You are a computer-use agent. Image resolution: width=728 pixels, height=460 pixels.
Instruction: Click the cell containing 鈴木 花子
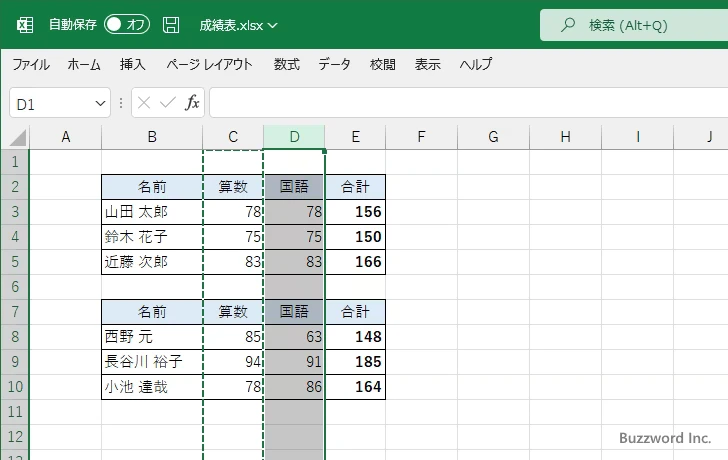152,237
